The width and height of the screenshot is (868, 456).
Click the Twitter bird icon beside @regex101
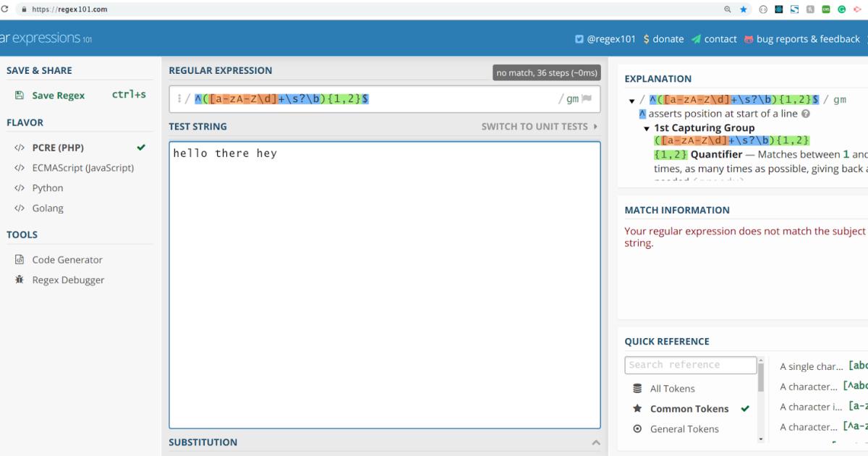tap(579, 39)
